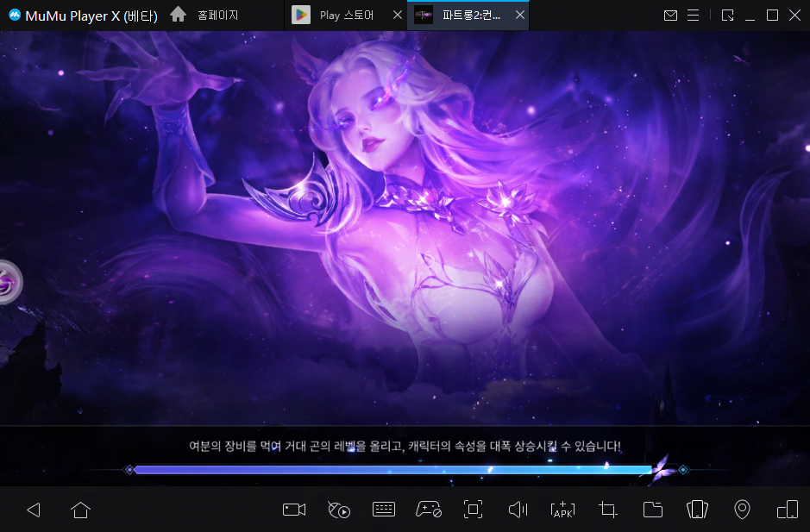
Task: Maximize the MuMu Player window
Action: tap(772, 16)
